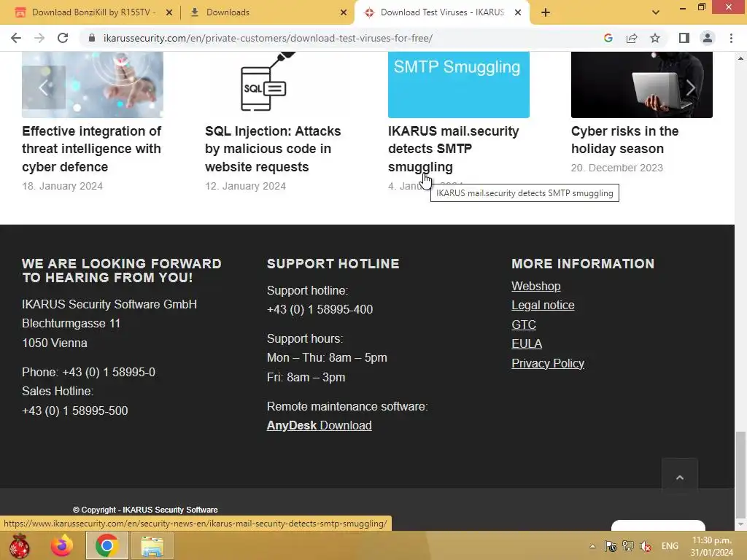
Task: Click the scrollbar up arrow
Action: point(740,58)
